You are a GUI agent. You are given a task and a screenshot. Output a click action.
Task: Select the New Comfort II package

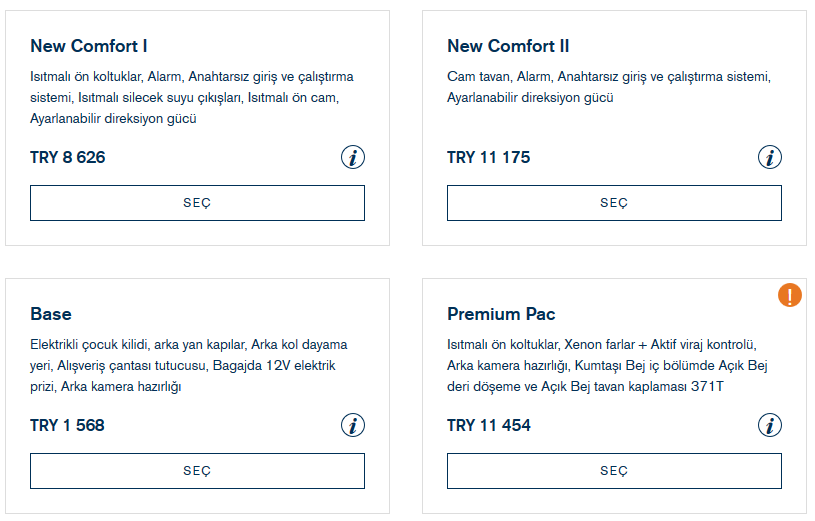614,203
